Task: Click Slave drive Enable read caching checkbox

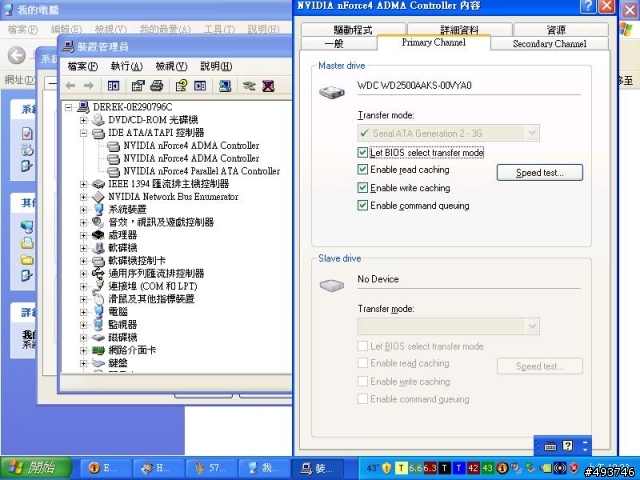Action: tap(362, 363)
